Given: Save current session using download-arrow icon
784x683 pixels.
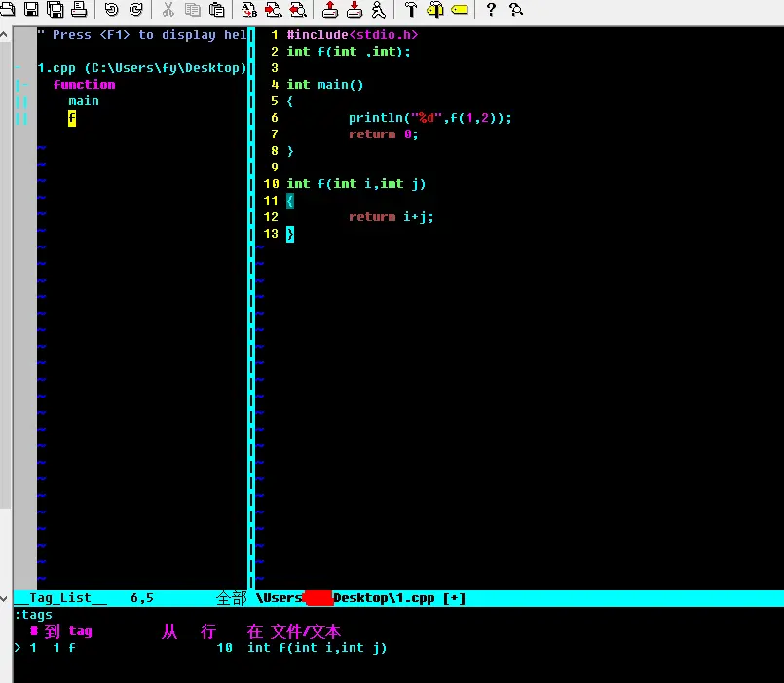Looking at the screenshot, I should (x=354, y=9).
